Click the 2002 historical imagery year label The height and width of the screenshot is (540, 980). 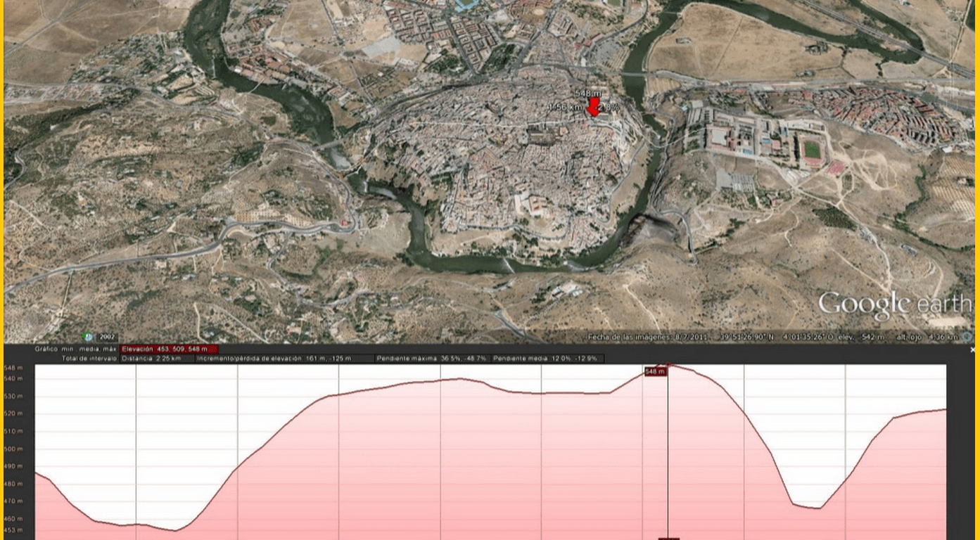107,337
